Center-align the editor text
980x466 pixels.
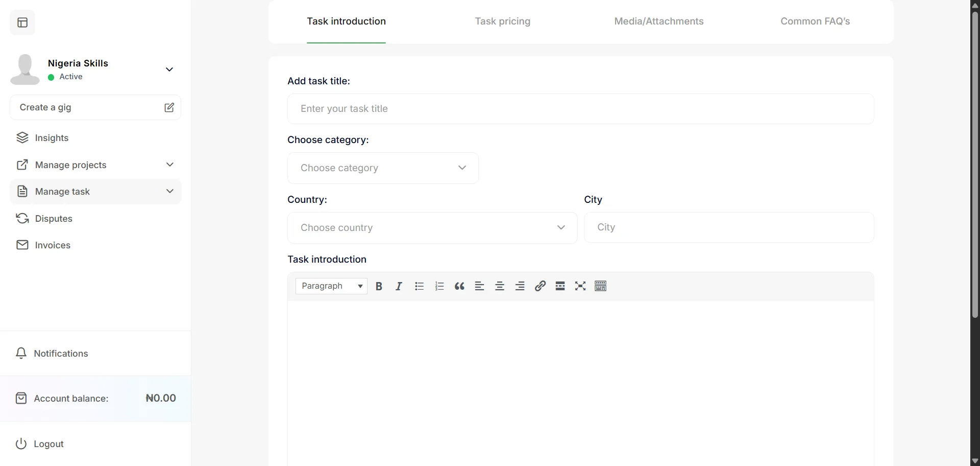coord(500,286)
